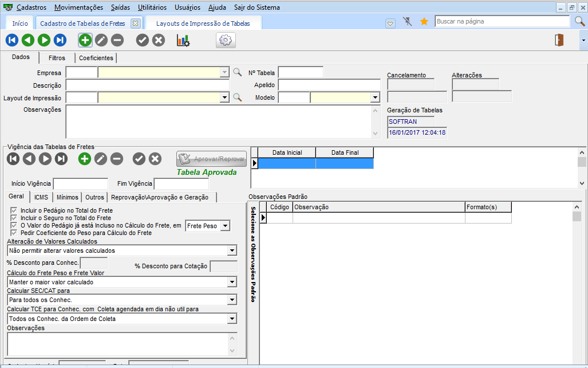This screenshot has height=368, width=588.
Task: Click the green add new record icon in main toolbar
Action: (x=85, y=40)
